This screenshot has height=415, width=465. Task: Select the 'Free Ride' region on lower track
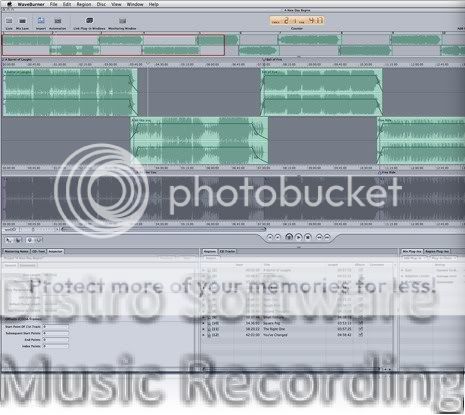click(421, 140)
